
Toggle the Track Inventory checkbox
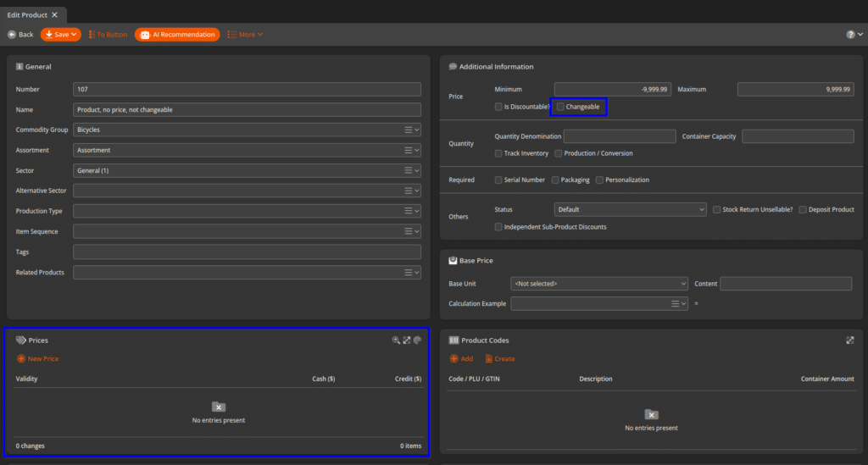[x=498, y=153]
